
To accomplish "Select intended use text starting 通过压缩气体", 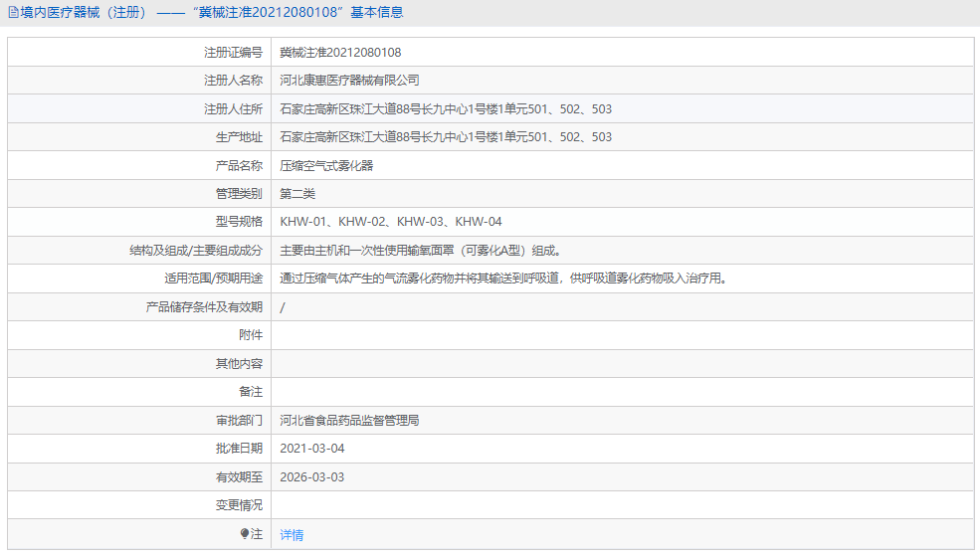I will click(x=505, y=279).
